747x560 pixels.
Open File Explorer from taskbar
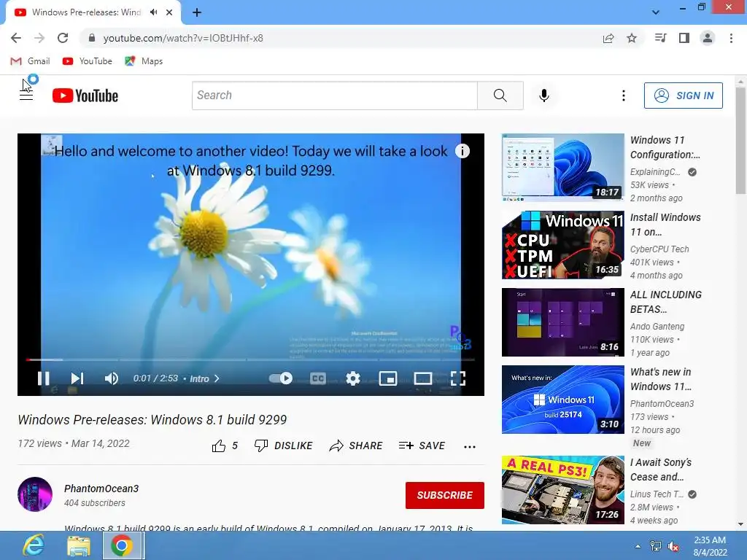click(79, 545)
